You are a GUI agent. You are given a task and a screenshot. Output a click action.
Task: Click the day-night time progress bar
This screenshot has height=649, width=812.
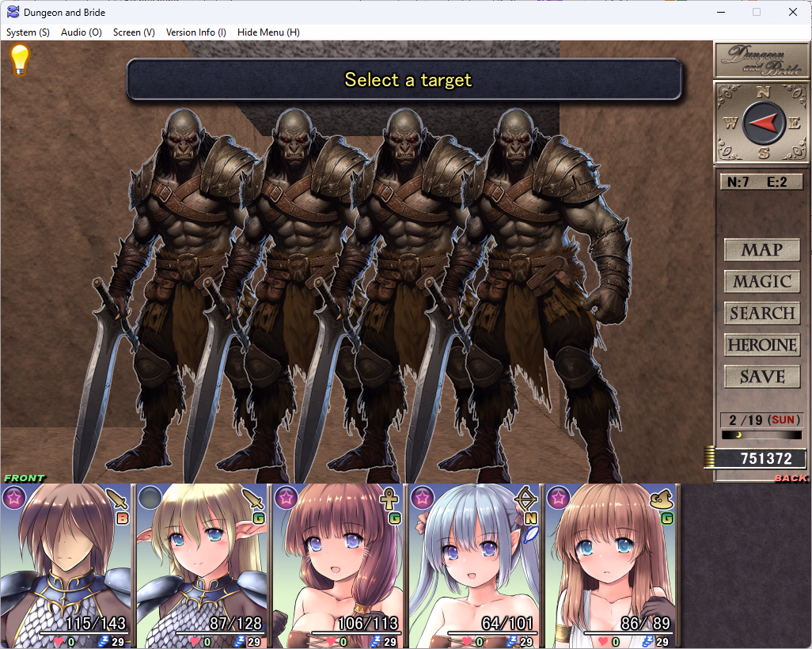761,435
